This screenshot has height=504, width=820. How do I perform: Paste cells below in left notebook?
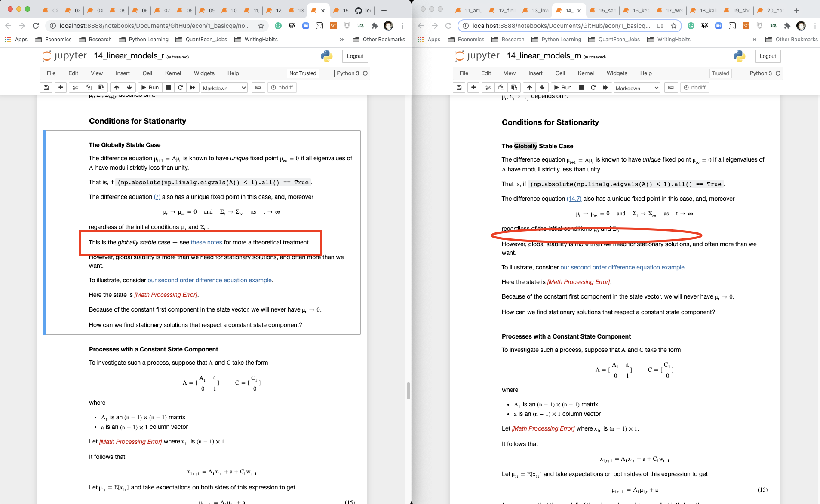(101, 88)
